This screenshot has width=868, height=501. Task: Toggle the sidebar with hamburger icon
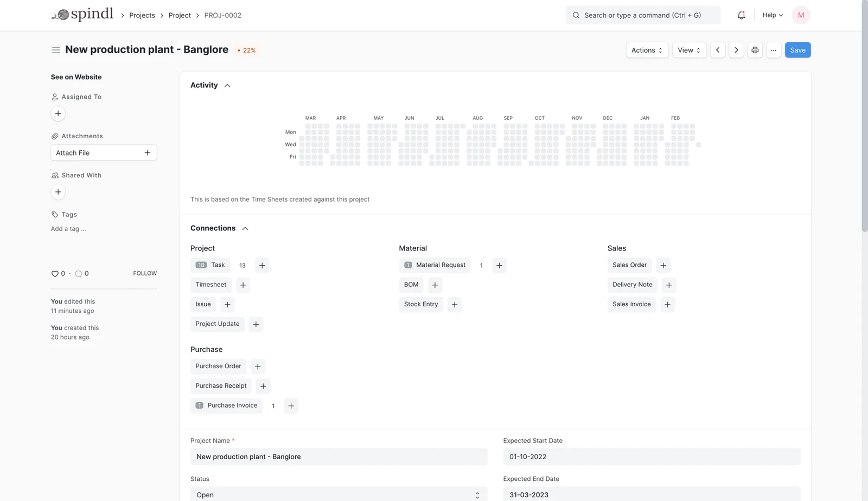(56, 50)
